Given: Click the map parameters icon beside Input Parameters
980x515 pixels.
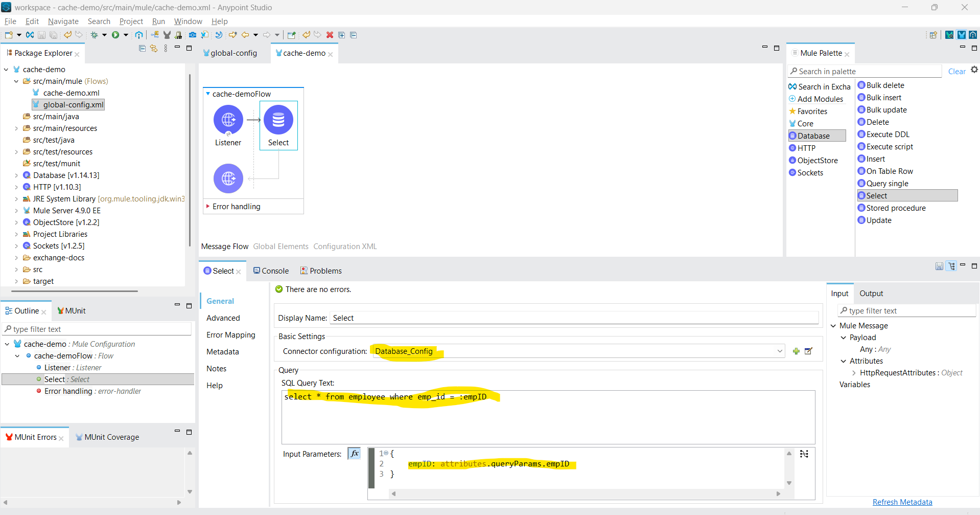Looking at the screenshot, I should click(x=804, y=454).
